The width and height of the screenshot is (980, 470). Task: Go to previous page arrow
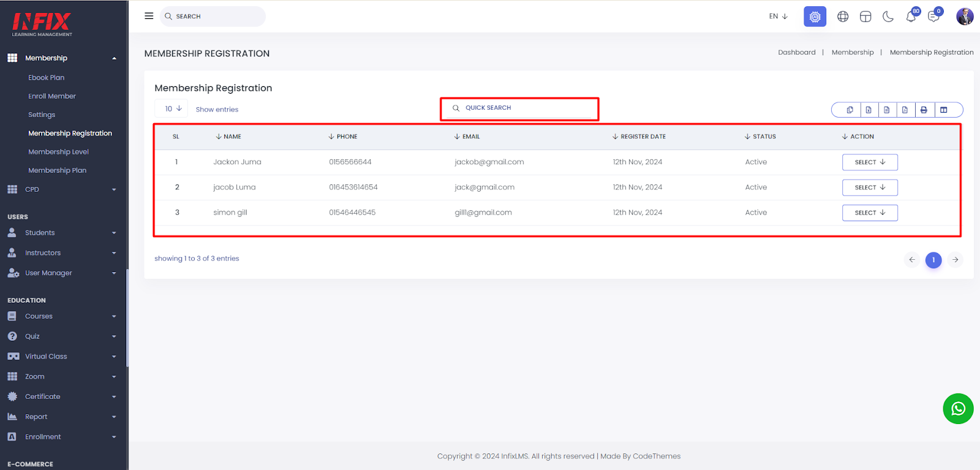[x=911, y=260]
